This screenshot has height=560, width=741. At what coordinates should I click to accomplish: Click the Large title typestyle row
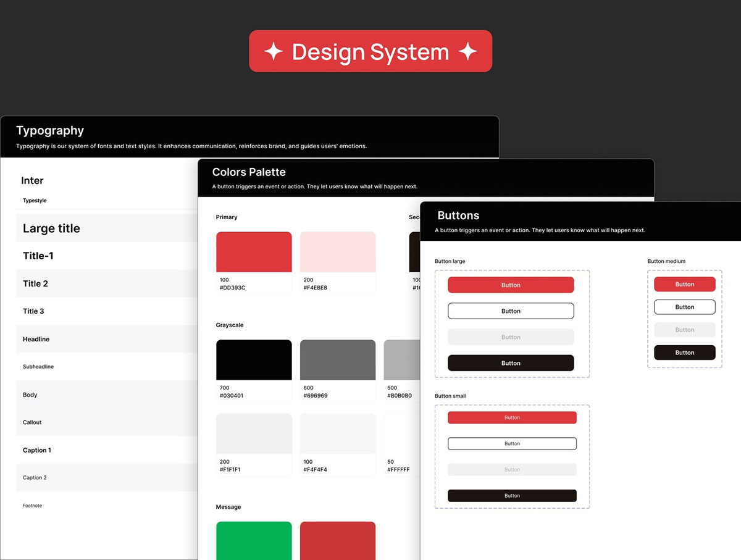107,228
